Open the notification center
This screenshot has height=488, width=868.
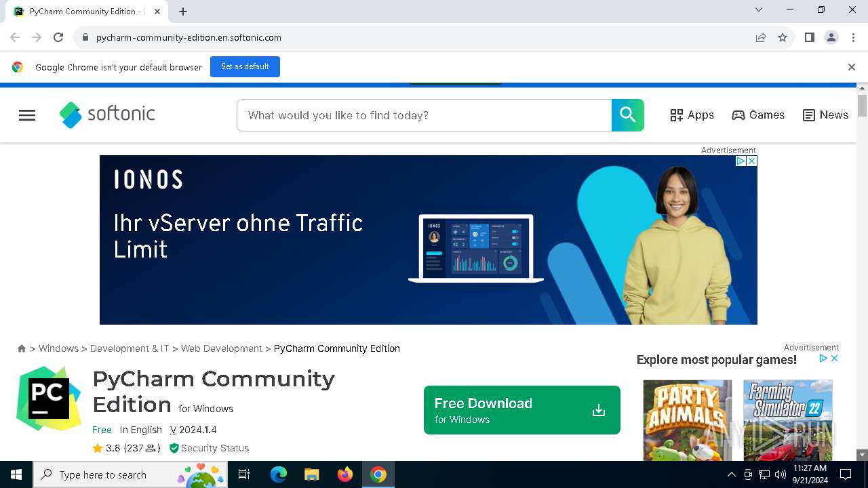tap(846, 474)
